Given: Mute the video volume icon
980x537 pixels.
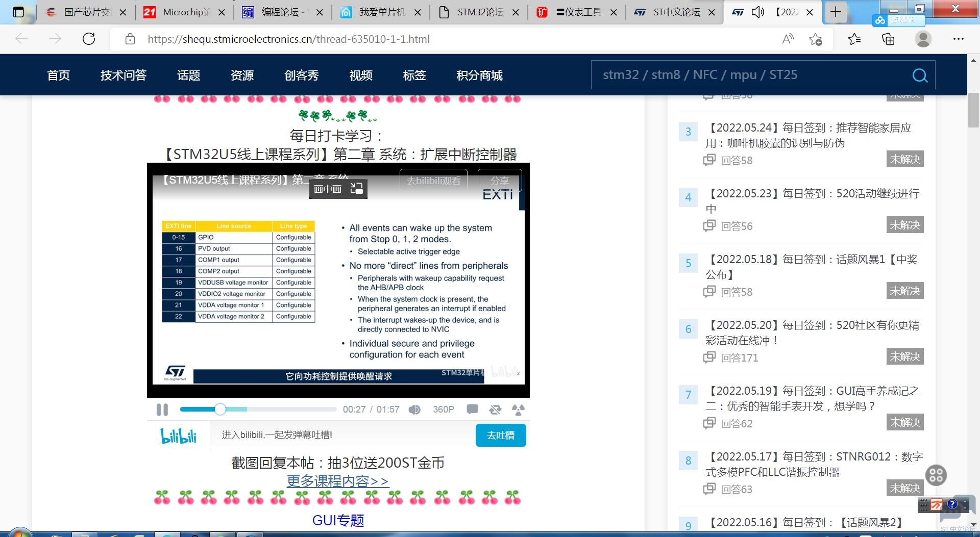Looking at the screenshot, I should pyautogui.click(x=414, y=410).
